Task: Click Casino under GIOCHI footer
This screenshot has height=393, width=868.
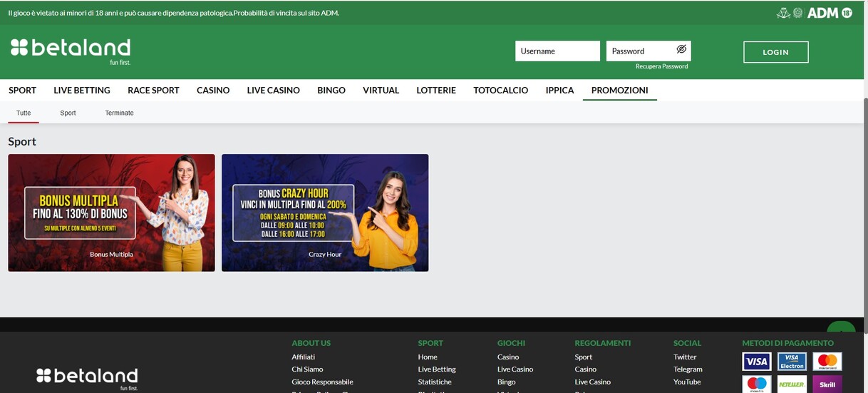Action: pyautogui.click(x=508, y=357)
